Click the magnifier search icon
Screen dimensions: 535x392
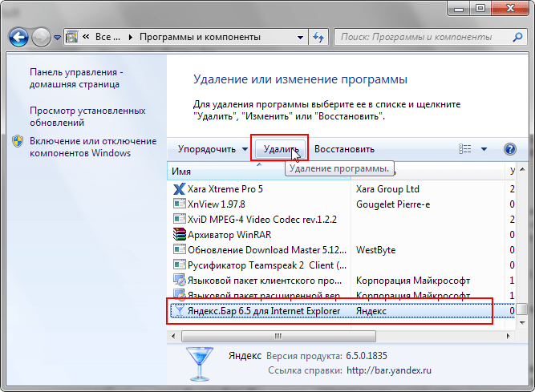click(517, 37)
